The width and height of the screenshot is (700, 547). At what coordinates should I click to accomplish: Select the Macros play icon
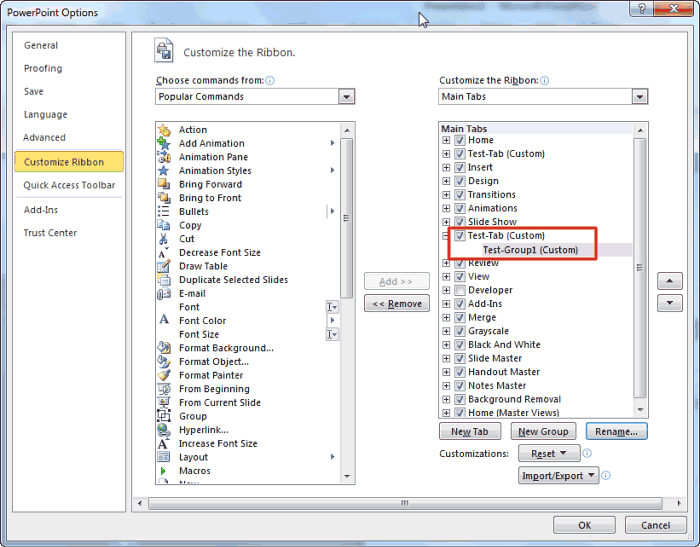(x=164, y=471)
